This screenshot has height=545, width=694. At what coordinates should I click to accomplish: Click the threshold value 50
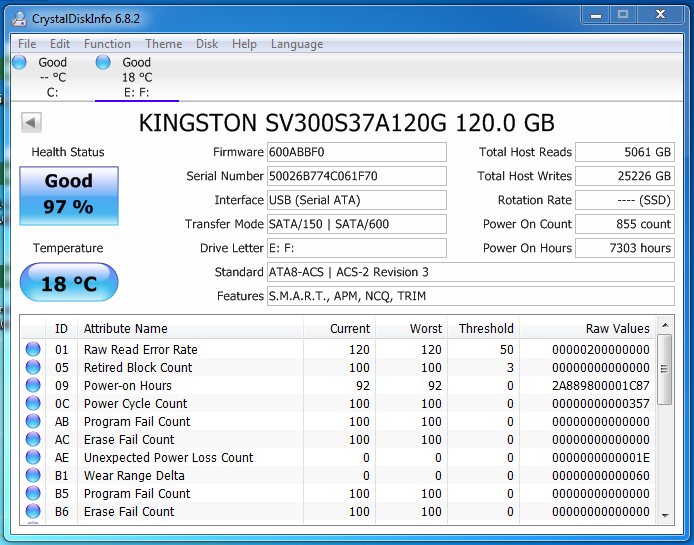point(506,349)
